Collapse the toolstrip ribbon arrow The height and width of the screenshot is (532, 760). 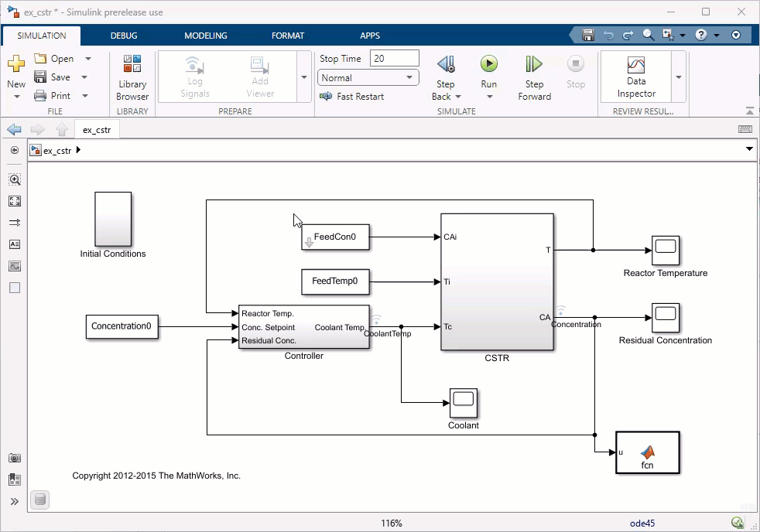(x=749, y=111)
